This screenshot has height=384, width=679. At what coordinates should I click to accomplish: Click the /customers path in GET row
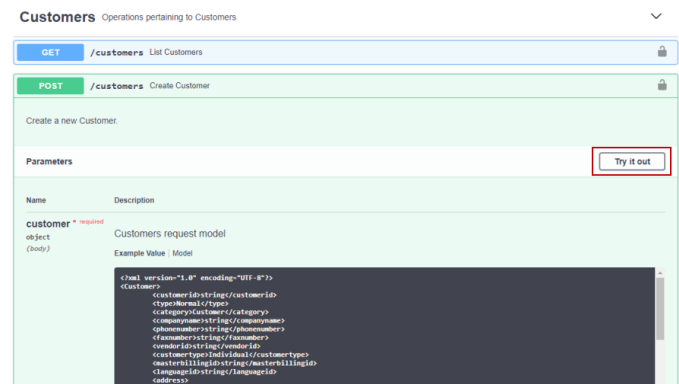116,52
